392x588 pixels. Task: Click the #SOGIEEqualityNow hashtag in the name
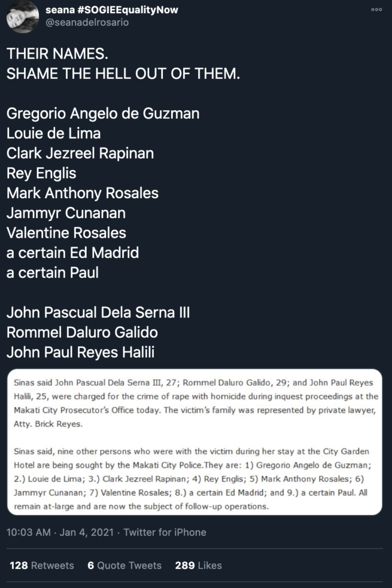click(128, 10)
